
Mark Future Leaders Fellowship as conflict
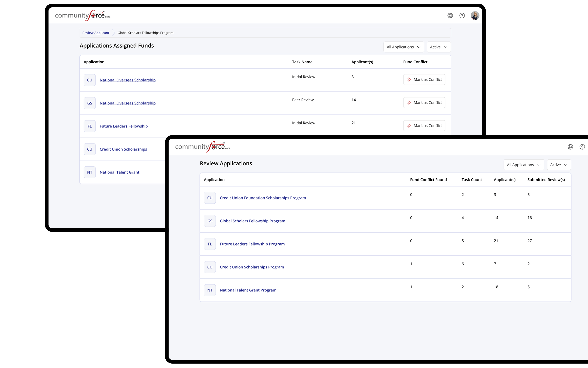pyautogui.click(x=424, y=126)
